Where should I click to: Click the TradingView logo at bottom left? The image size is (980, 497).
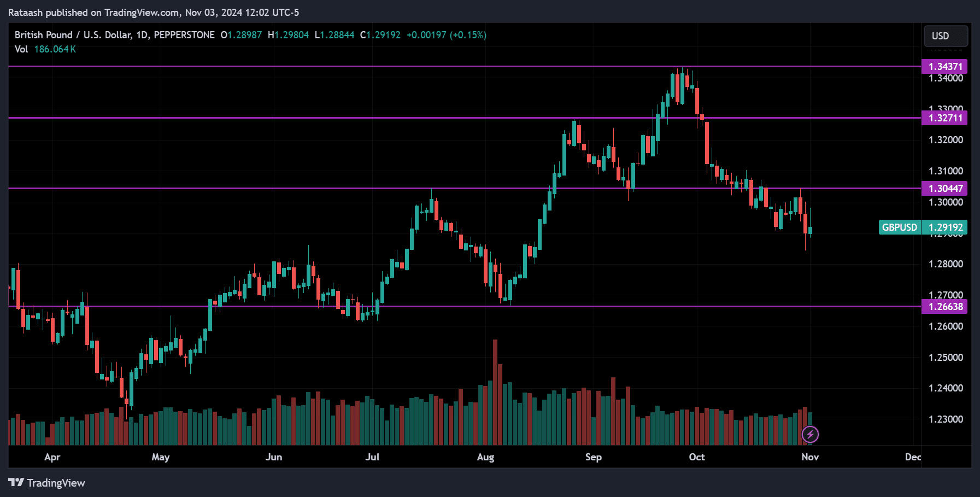pyautogui.click(x=47, y=483)
